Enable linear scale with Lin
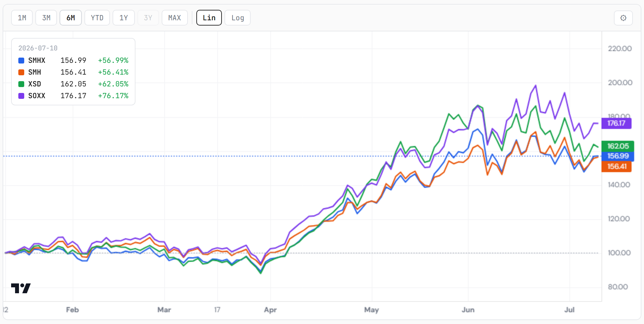 click(x=209, y=18)
